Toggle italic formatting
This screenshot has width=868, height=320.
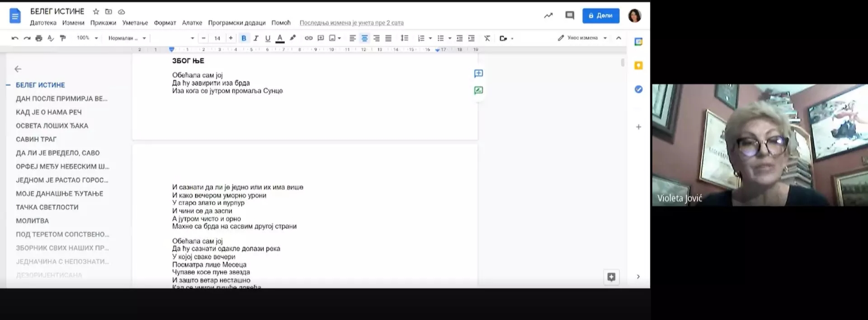256,38
